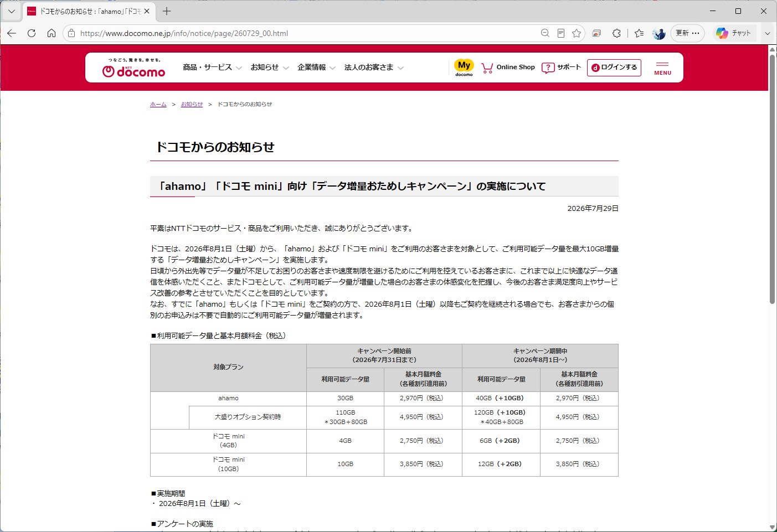Select the ドコモからのお知らせ browser tab

[x=89, y=11]
